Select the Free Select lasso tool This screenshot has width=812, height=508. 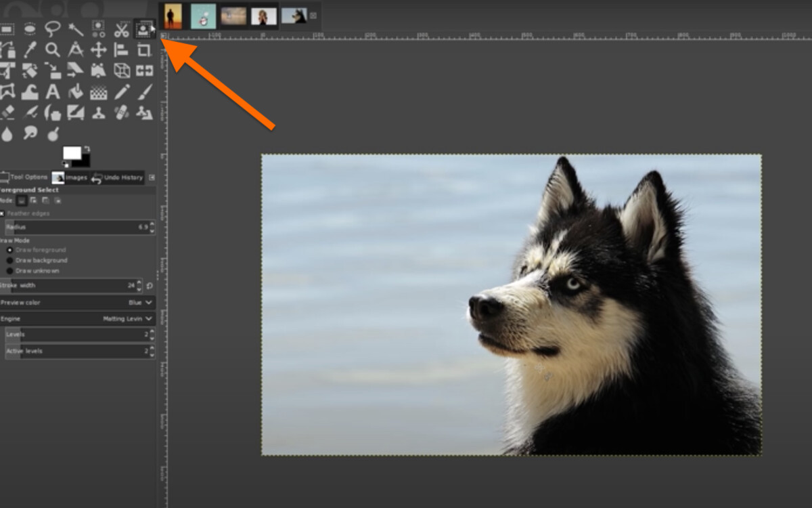pyautogui.click(x=52, y=29)
